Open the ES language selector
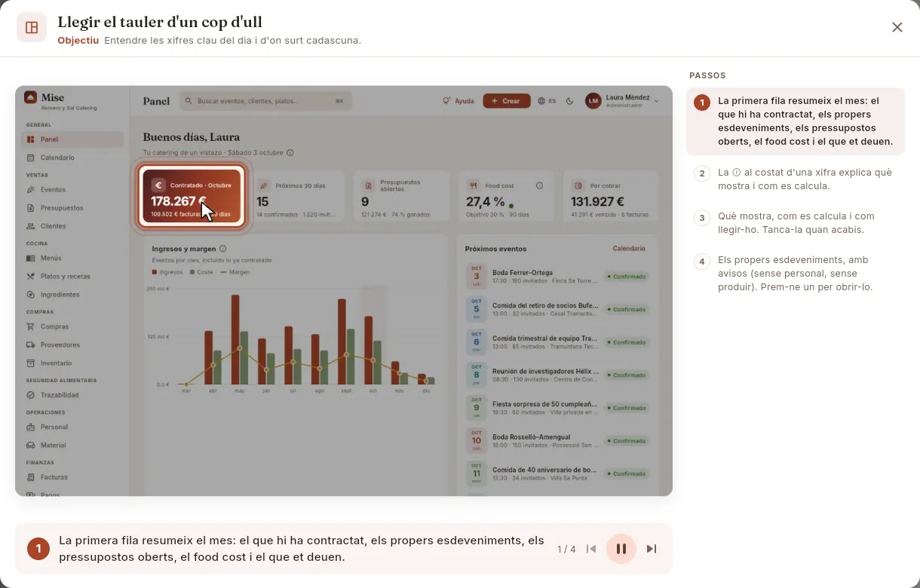This screenshot has height=588, width=920. [x=547, y=101]
